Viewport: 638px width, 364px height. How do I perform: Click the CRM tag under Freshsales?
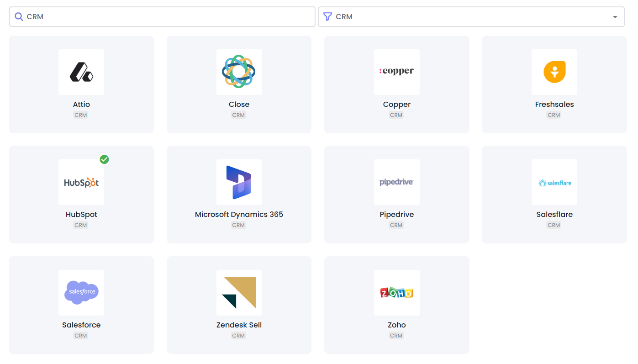[554, 115]
